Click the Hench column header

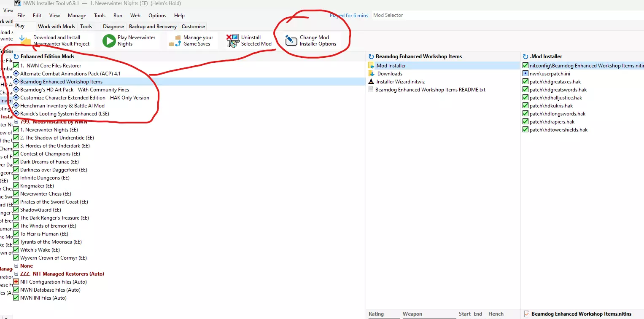pos(496,314)
